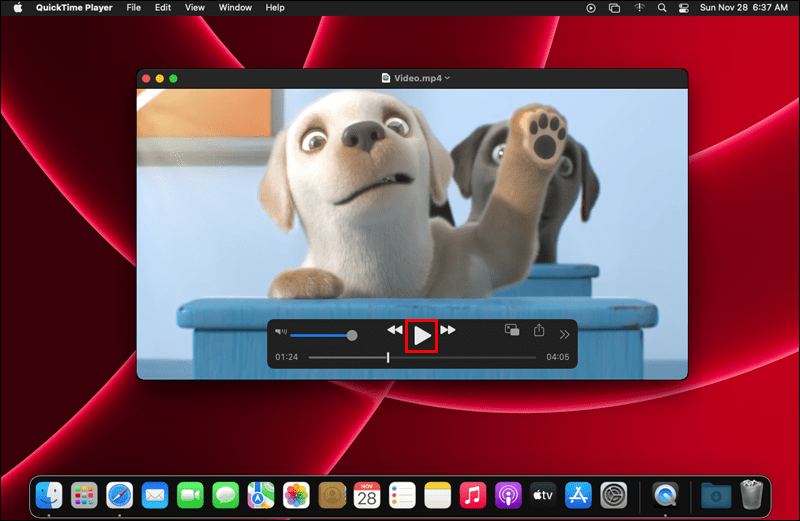Open Contacts from the Dock
The image size is (800, 521).
[332, 495]
